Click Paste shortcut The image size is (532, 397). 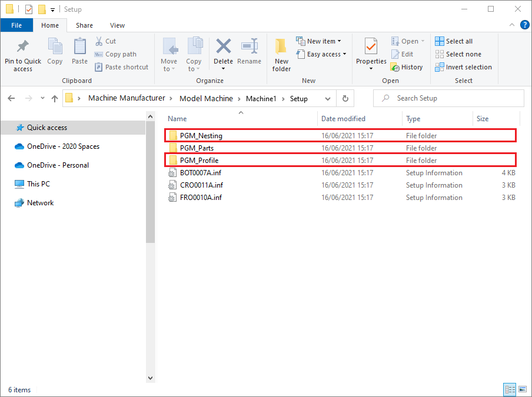click(x=122, y=67)
